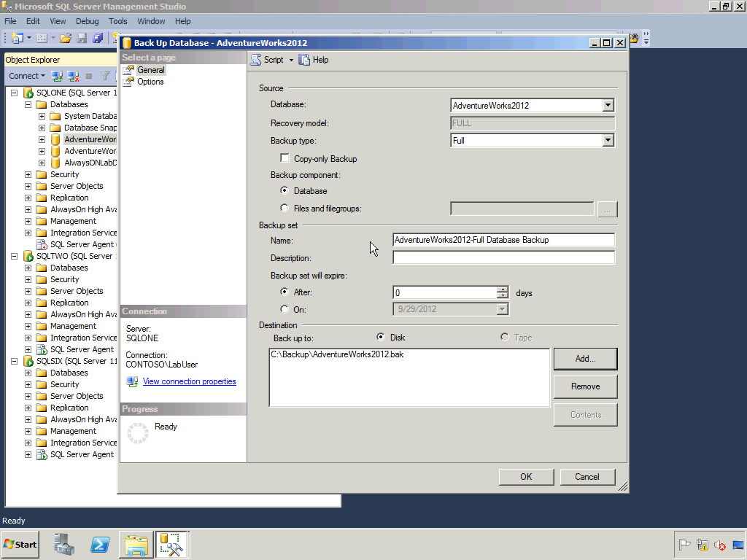The height and width of the screenshot is (560, 747).
Task: Collapse the SQLONE server node
Action: 15,93
